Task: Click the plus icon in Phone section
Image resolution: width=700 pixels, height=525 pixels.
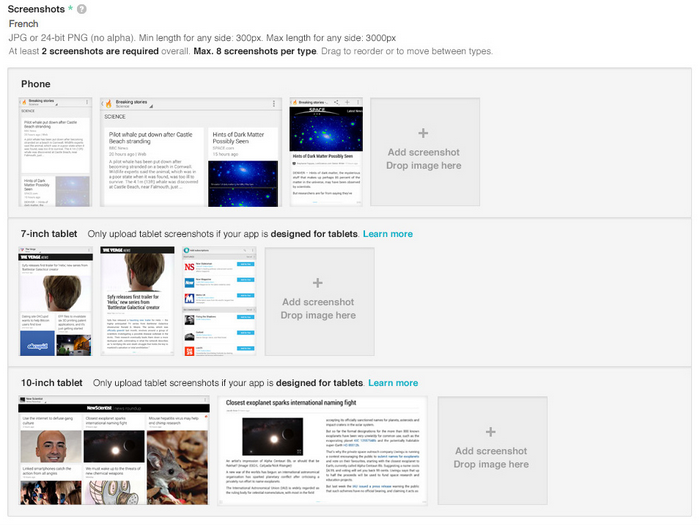Action: (423, 133)
